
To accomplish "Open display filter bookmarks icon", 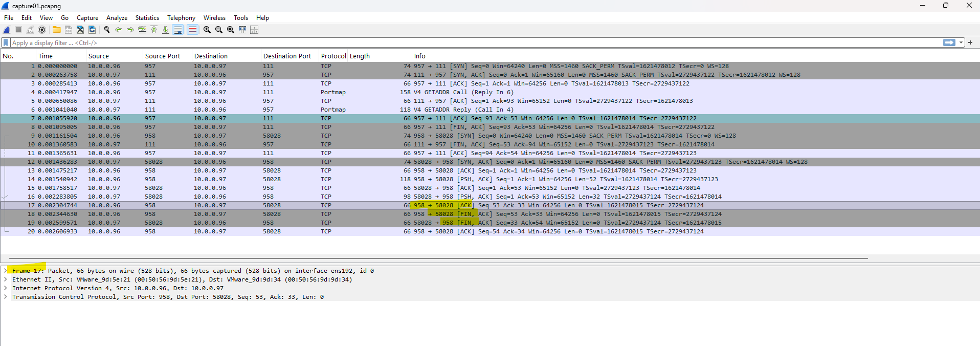I will tap(6, 42).
